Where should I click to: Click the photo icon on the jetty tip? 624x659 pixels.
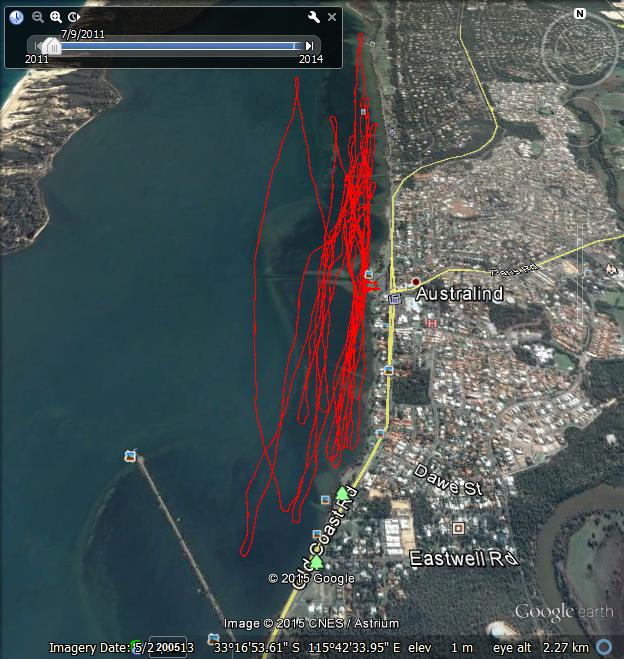pyautogui.click(x=129, y=456)
